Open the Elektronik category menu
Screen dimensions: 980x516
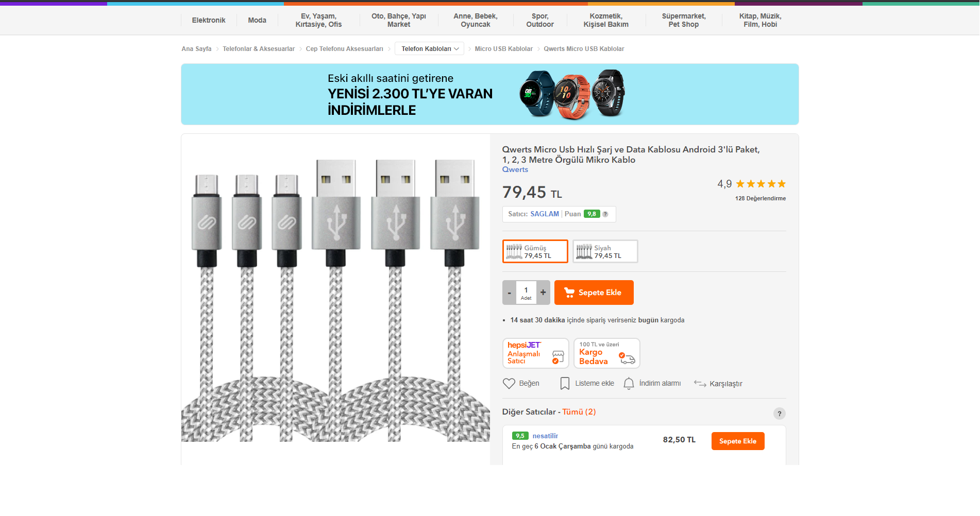[208, 20]
